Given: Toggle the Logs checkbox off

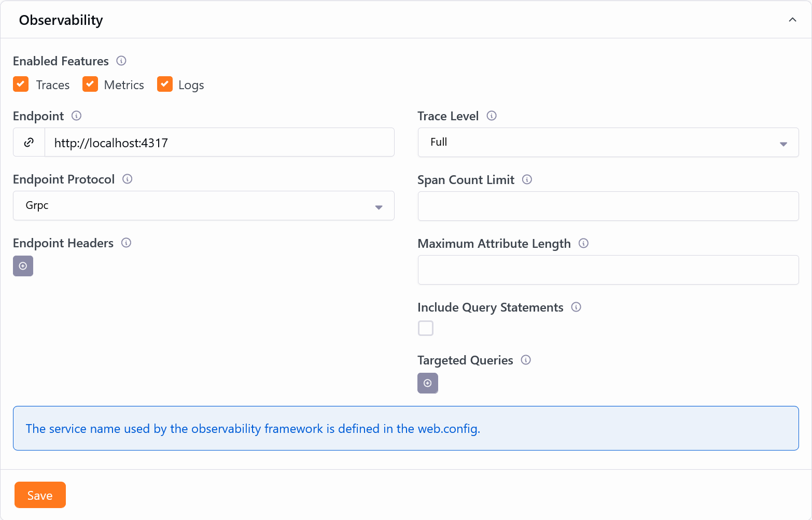Looking at the screenshot, I should [x=165, y=84].
